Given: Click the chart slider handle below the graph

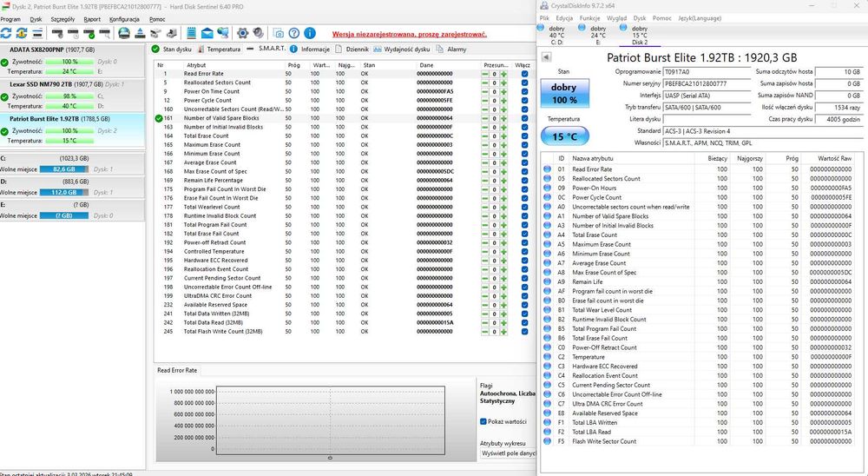Looking at the screenshot, I should point(331,458).
